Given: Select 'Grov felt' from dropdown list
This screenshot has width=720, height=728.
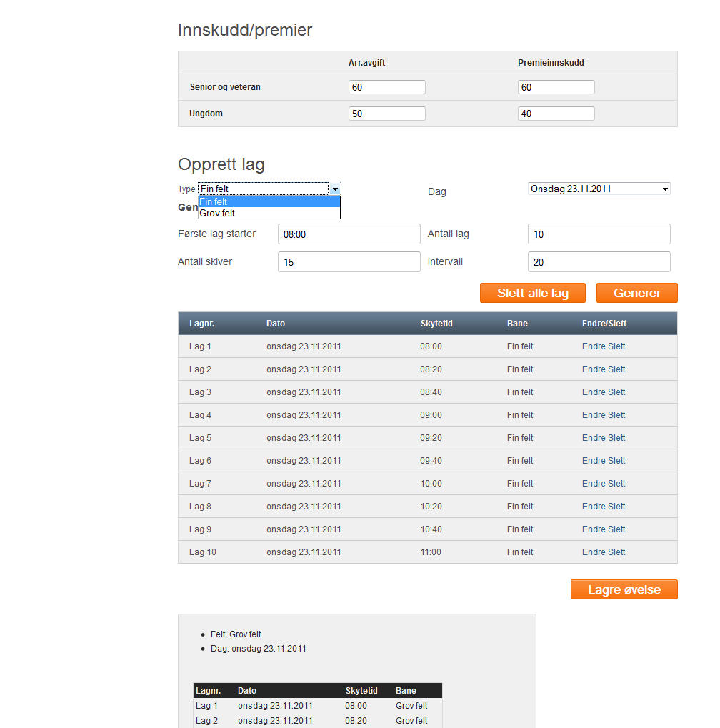Looking at the screenshot, I should (x=269, y=213).
